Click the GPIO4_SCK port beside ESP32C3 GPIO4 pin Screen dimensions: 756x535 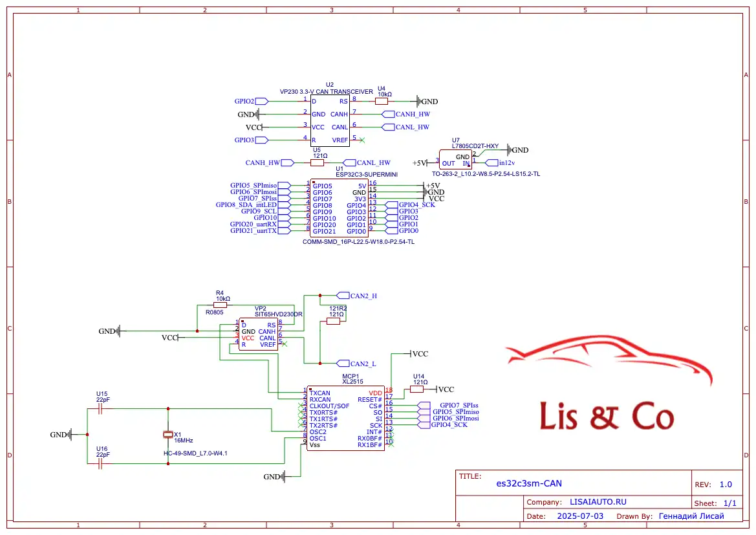pyautogui.click(x=391, y=205)
